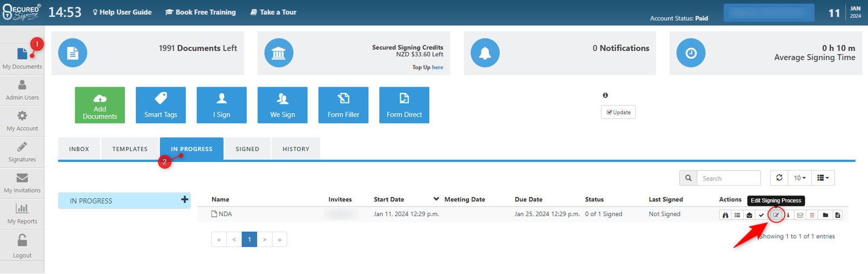Click the Edit Signing Process icon
Screen dimensions: 868x274
point(776,215)
